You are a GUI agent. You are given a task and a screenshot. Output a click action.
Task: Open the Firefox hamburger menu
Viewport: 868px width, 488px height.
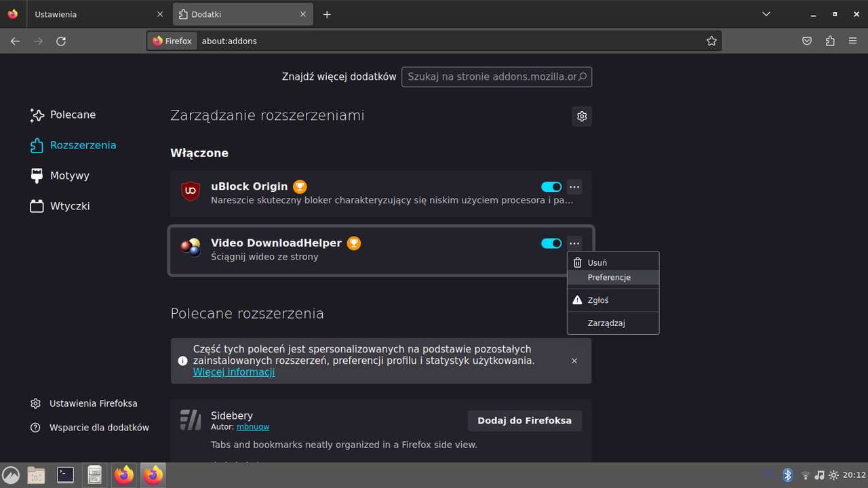coord(853,41)
